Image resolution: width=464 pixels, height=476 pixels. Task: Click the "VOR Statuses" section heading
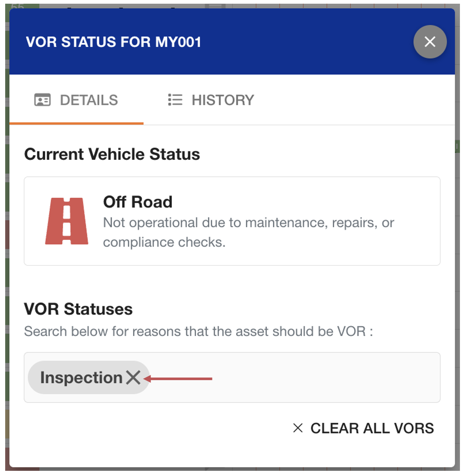(x=78, y=309)
